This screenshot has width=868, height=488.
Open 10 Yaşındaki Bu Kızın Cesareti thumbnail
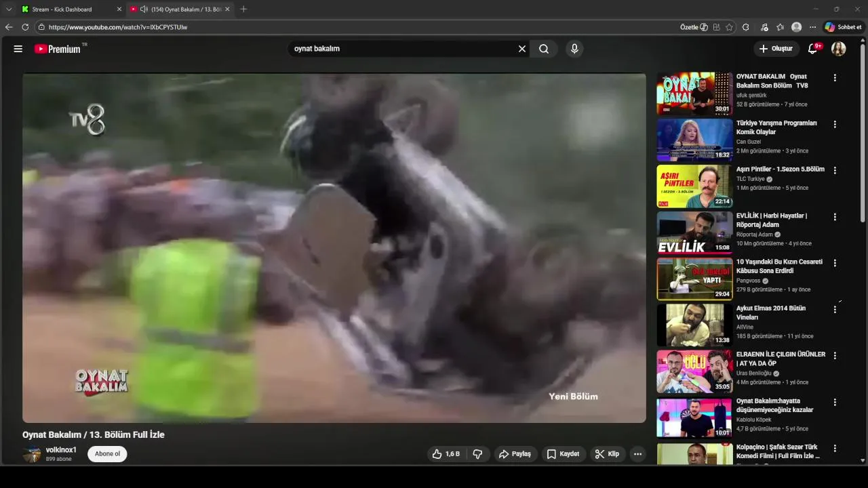(694, 279)
